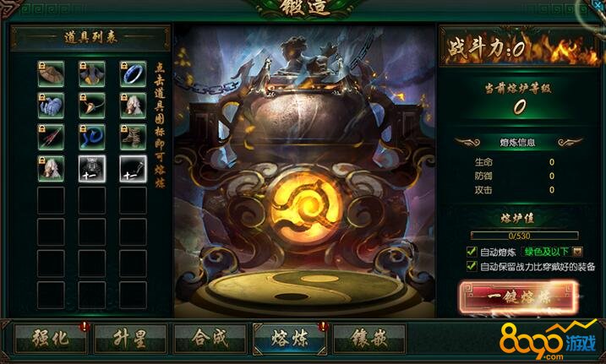Screen dimensions: 606x364
Task: Pick the blue chest armor item
Action: click(92, 73)
